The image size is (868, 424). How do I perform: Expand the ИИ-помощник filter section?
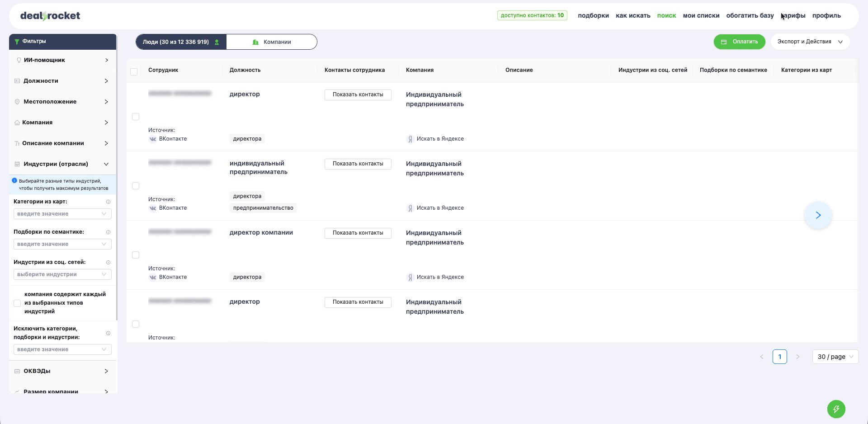point(63,60)
